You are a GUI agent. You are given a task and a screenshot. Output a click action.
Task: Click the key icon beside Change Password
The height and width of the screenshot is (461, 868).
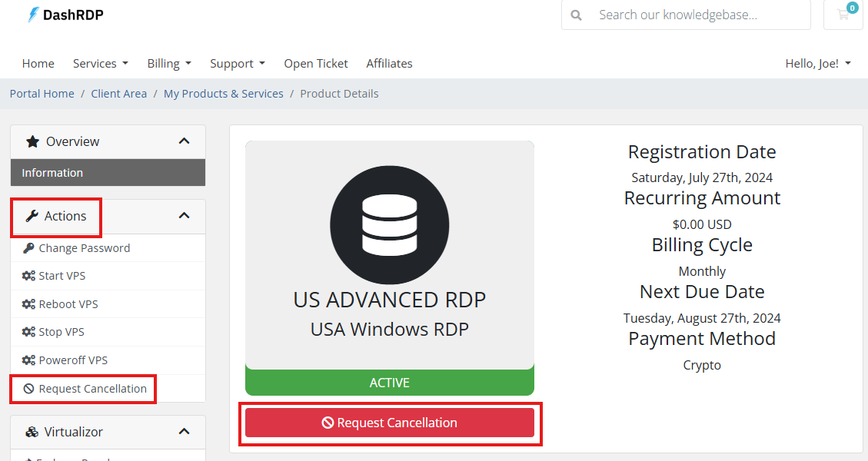[x=28, y=248]
